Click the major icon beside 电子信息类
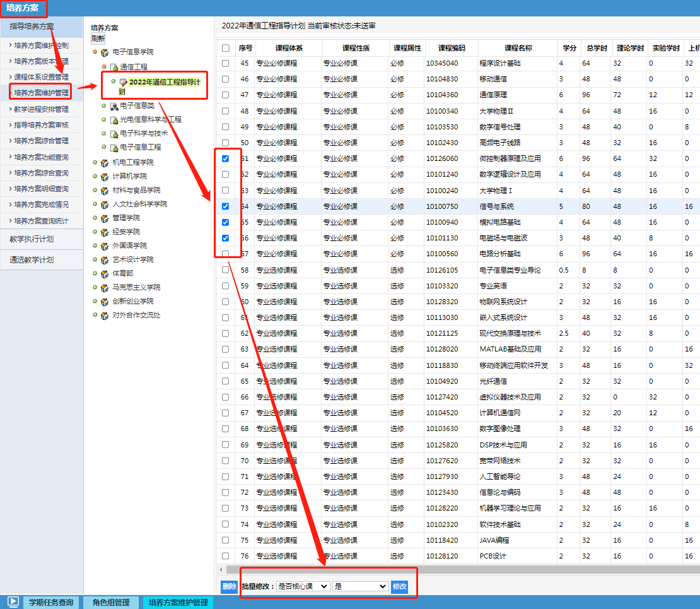700x609 pixels. click(x=114, y=106)
